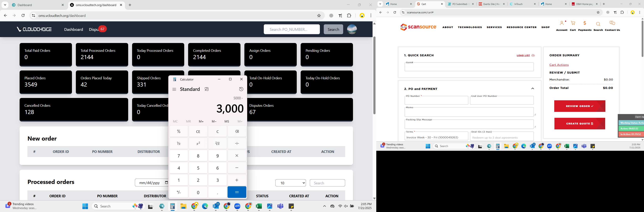Image resolution: width=644 pixels, height=212 pixels.
Task: Open the Payments dollar icon
Action: tap(584, 23)
